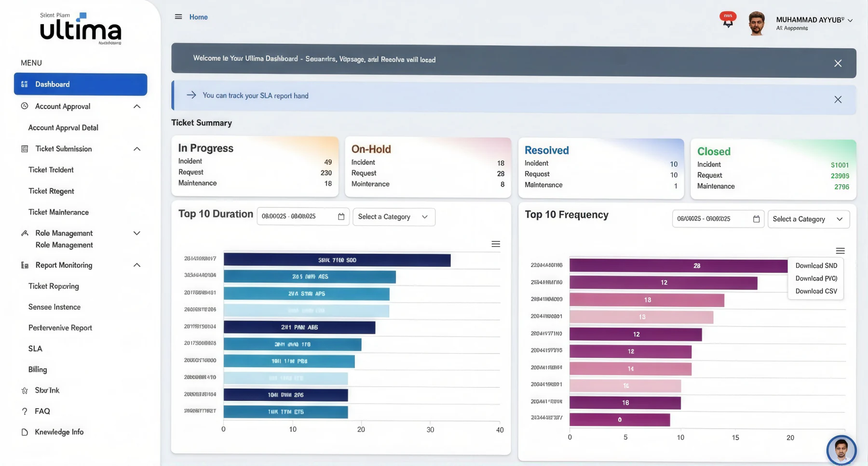Click the Top 10 Frequency chart menu icon

[840, 251]
